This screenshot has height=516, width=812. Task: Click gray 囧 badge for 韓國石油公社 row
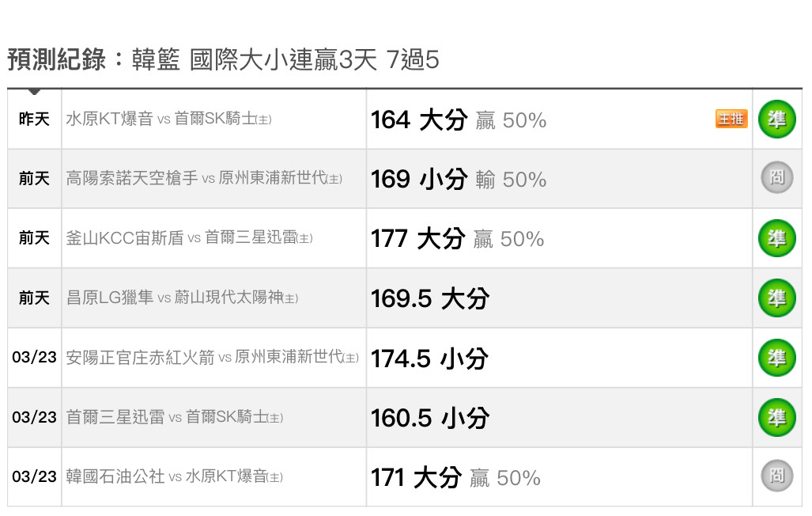(x=776, y=476)
